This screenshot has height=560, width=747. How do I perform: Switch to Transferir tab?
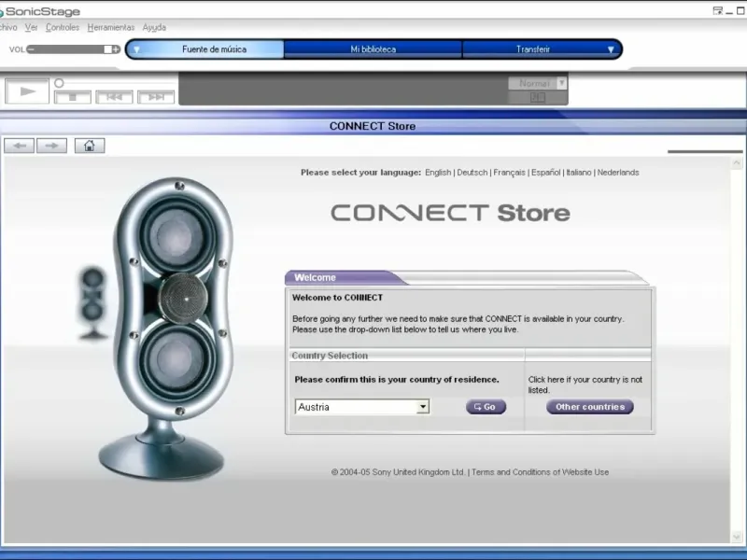pos(533,49)
